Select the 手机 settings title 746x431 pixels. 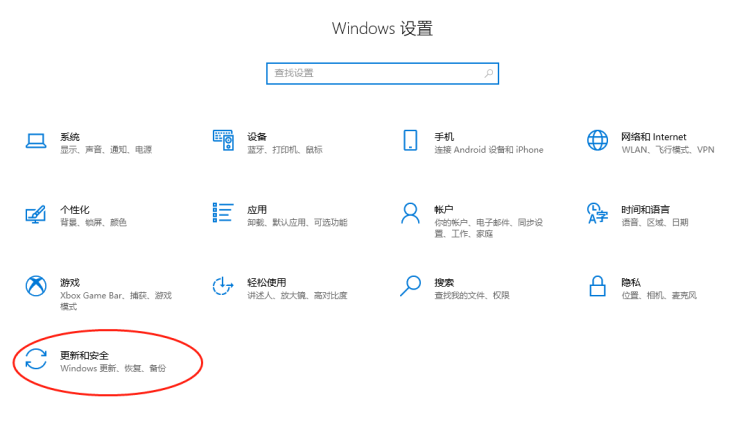444,137
